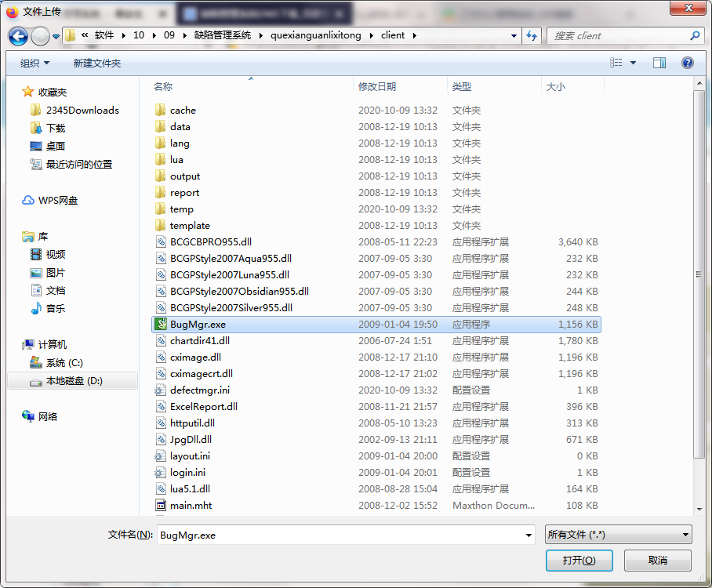This screenshot has height=588, width=712.
Task: Open the cache folder
Action: (183, 111)
